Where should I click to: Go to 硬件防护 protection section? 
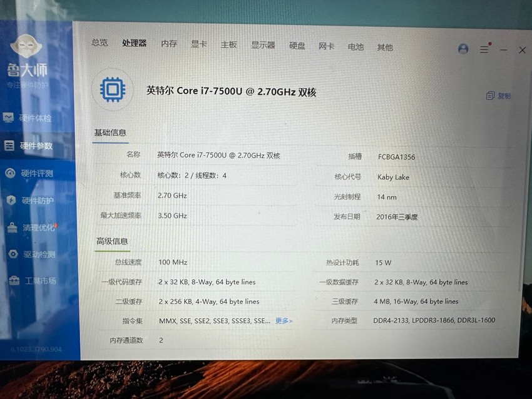[30, 200]
